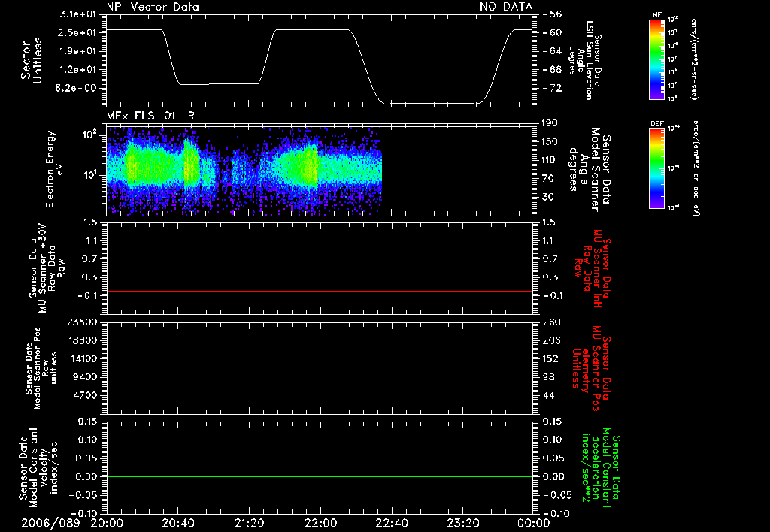Click the 14100 scanner position tick label
The height and width of the screenshot is (532, 770).
(83, 358)
